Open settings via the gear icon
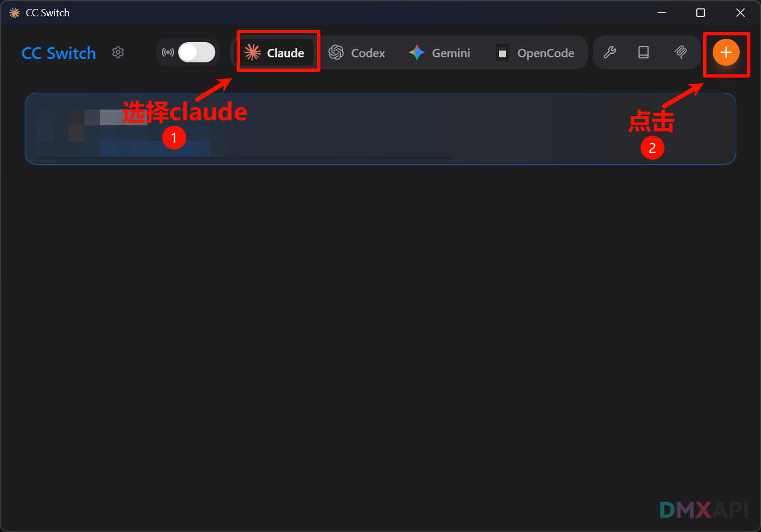This screenshot has width=761, height=532. click(118, 52)
